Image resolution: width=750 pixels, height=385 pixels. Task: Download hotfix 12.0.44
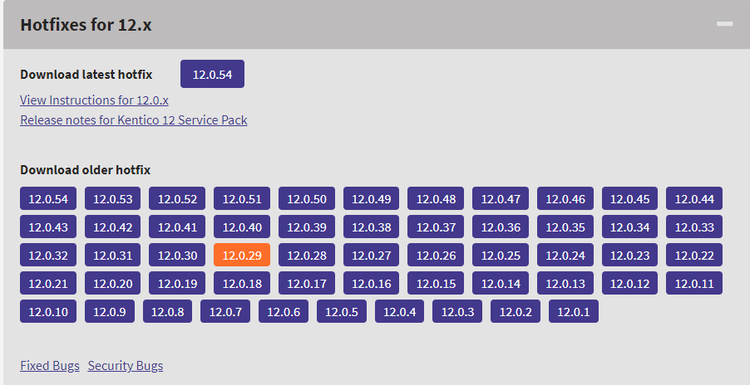pyautogui.click(x=695, y=198)
